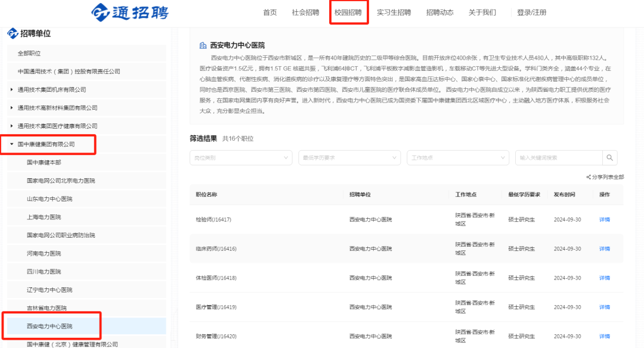The image size is (644, 348).
Task: Click job title 临床药师(J16416)
Action: pyautogui.click(x=216, y=248)
